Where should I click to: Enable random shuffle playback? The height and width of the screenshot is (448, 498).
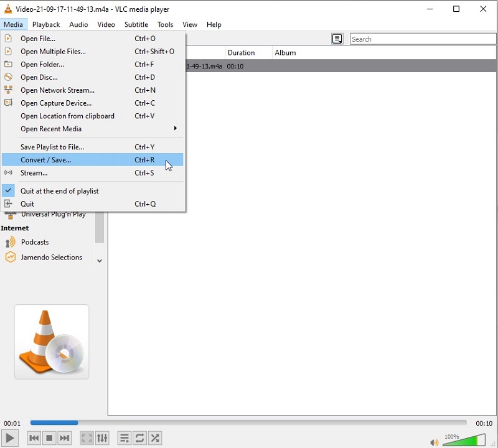pyautogui.click(x=156, y=438)
